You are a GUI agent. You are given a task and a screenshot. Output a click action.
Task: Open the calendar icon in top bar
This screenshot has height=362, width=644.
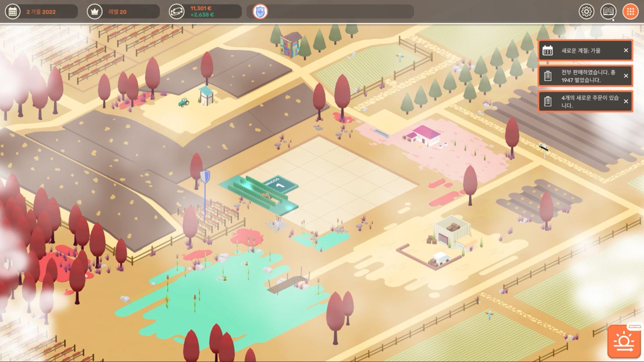click(13, 12)
